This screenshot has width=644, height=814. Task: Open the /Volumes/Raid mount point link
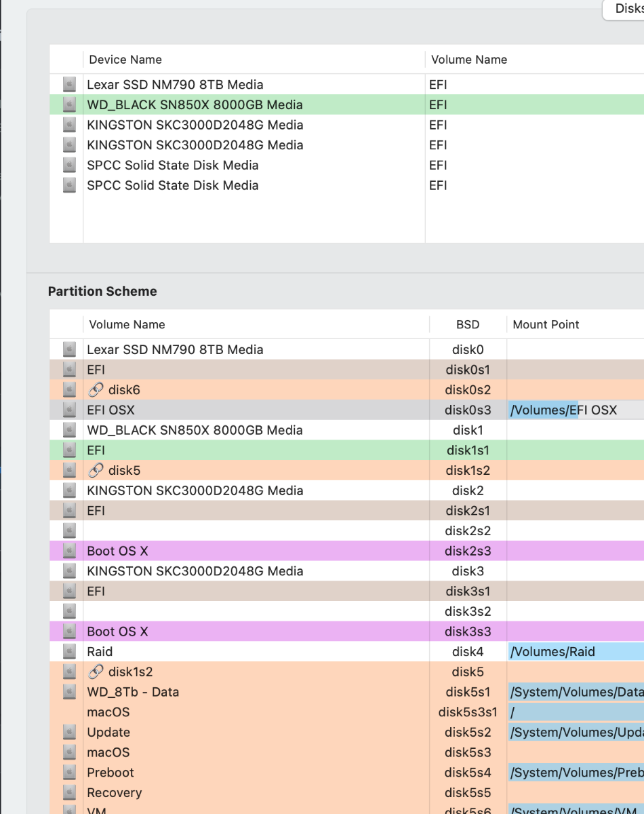pos(553,652)
